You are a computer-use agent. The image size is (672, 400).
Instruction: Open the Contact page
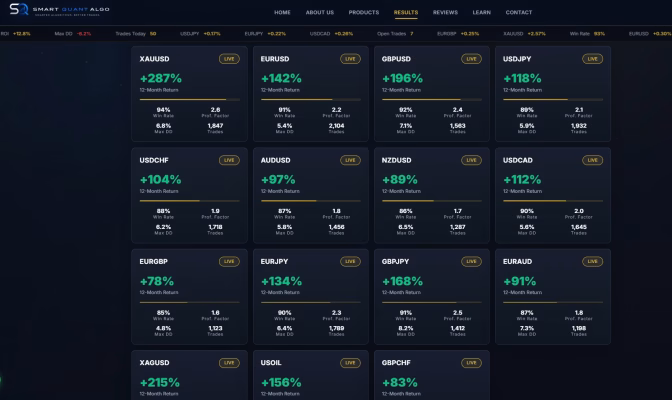click(519, 12)
